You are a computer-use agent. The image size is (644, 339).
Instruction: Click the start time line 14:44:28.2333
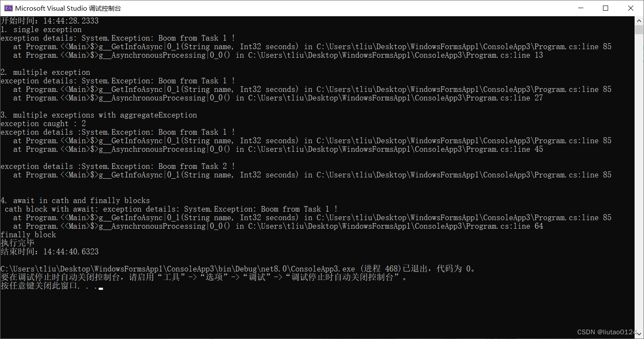tap(49, 21)
